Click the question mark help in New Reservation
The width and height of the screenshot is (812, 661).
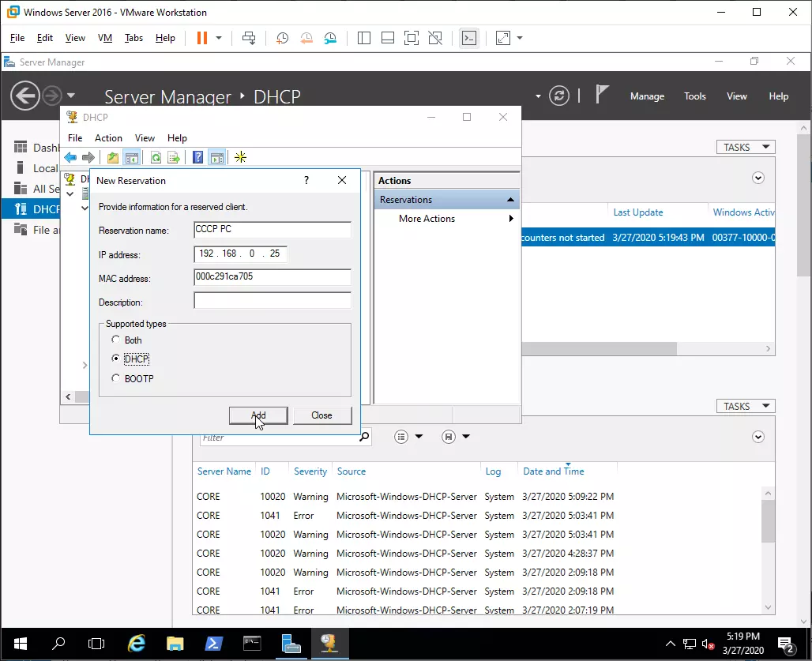tap(306, 180)
